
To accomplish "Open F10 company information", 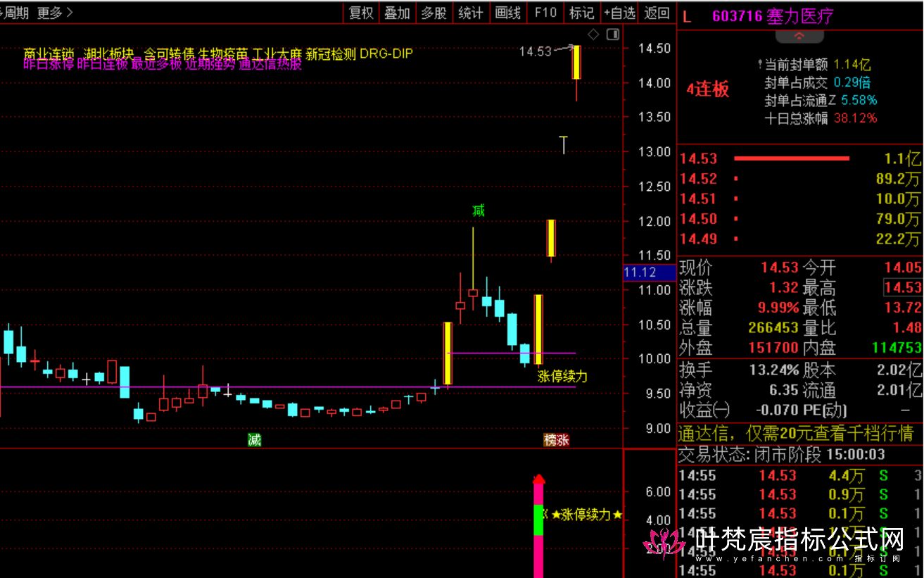I will [x=545, y=13].
